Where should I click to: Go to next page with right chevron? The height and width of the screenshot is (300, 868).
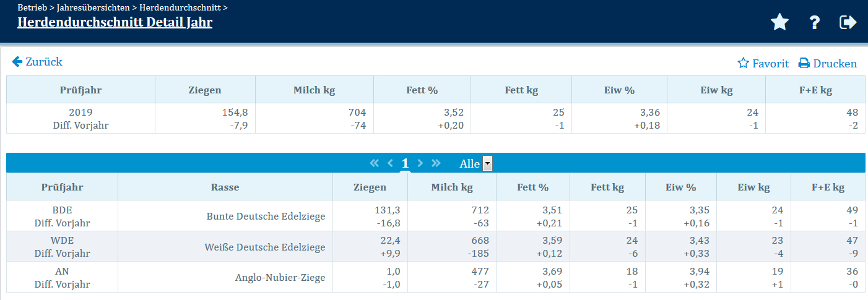click(420, 163)
